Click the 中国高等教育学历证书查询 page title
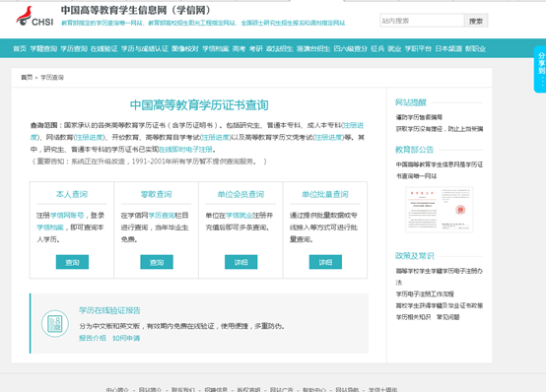This screenshot has height=392, width=546. (199, 105)
